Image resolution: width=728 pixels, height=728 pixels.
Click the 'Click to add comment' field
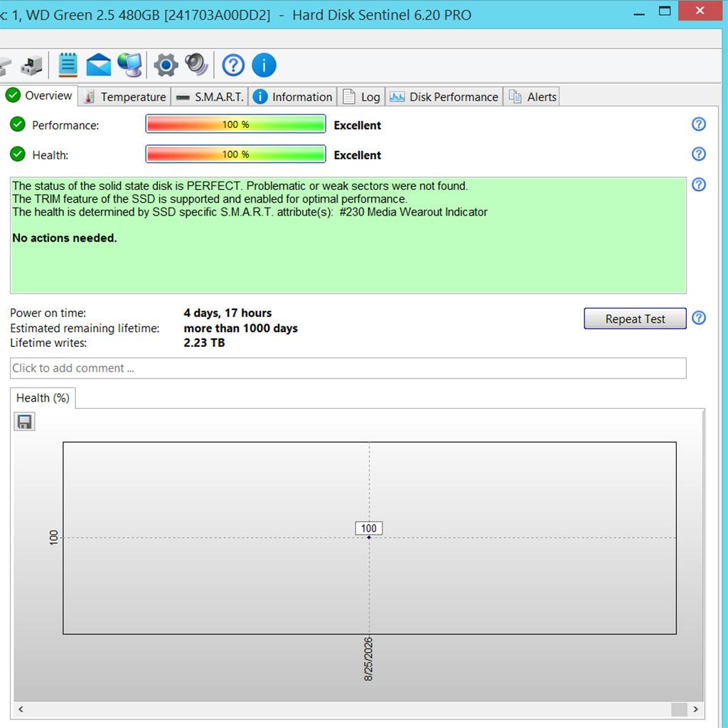(348, 368)
